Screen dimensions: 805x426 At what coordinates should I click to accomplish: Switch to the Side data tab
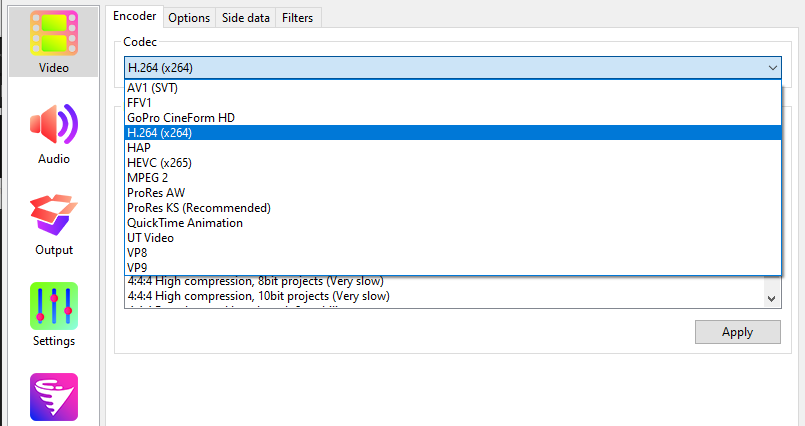(245, 18)
